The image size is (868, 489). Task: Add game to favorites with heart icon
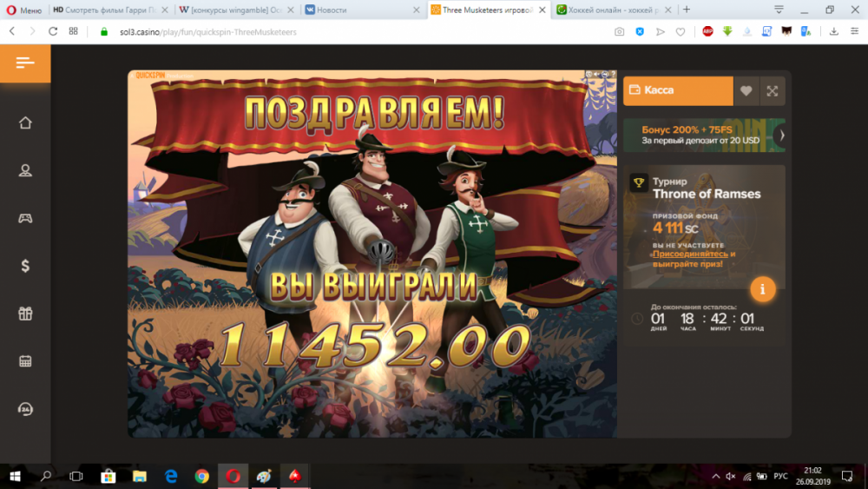click(x=746, y=90)
